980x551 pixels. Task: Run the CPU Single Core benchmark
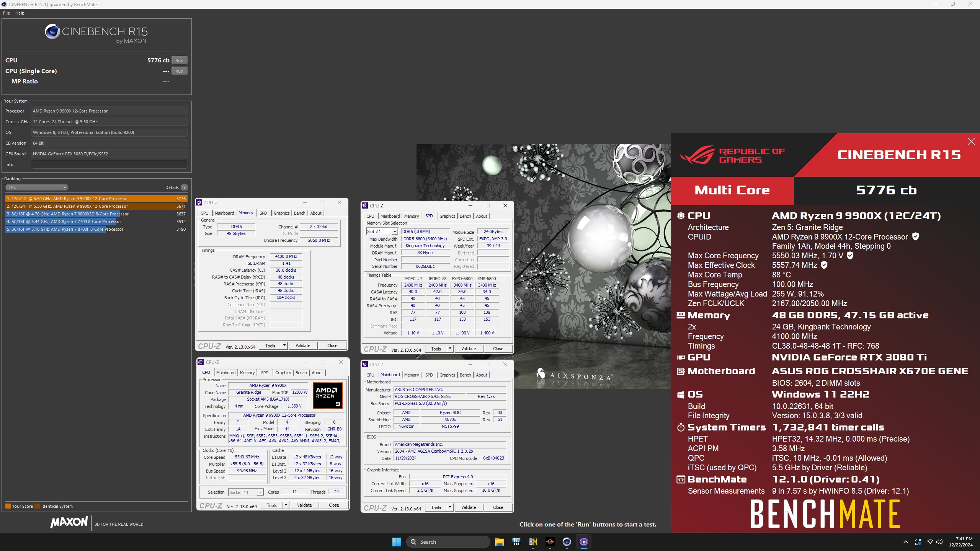[x=179, y=71]
